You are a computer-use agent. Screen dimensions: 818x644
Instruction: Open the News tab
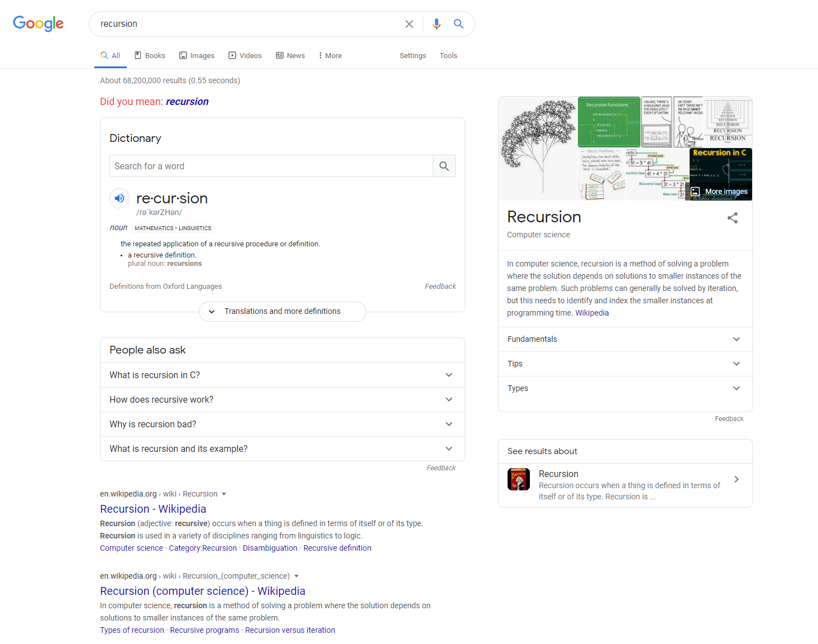(x=290, y=55)
